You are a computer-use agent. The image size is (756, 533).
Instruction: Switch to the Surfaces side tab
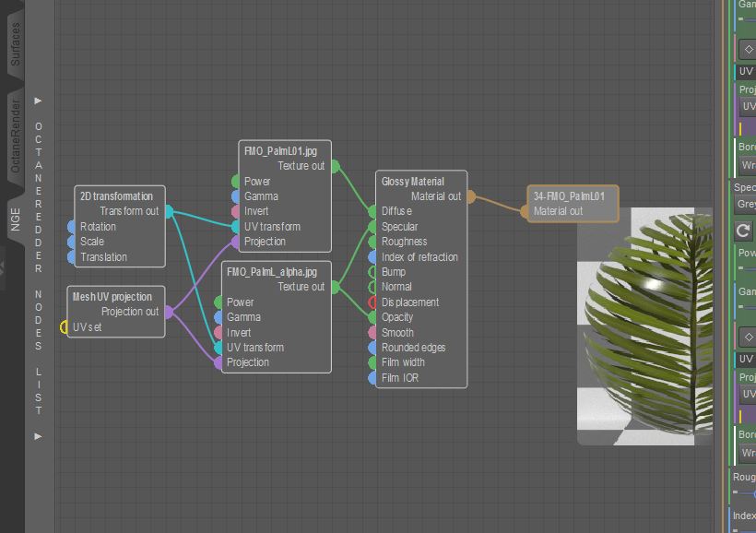(16, 43)
